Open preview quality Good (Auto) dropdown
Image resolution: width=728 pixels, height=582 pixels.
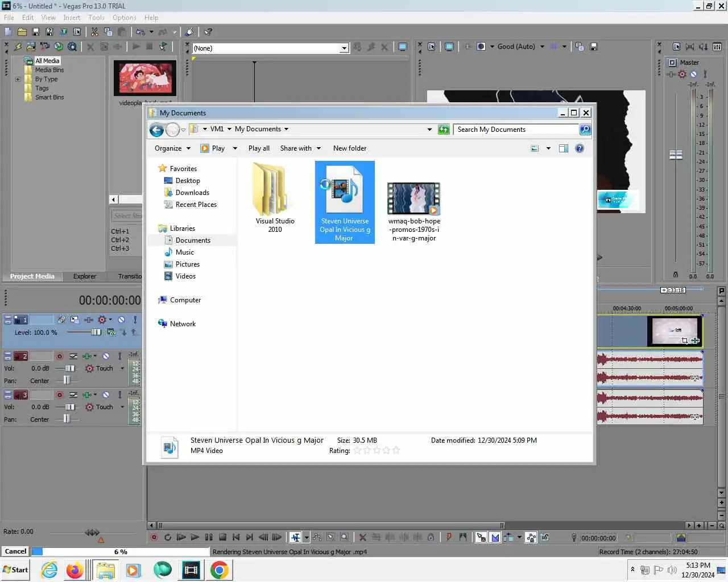pos(542,47)
